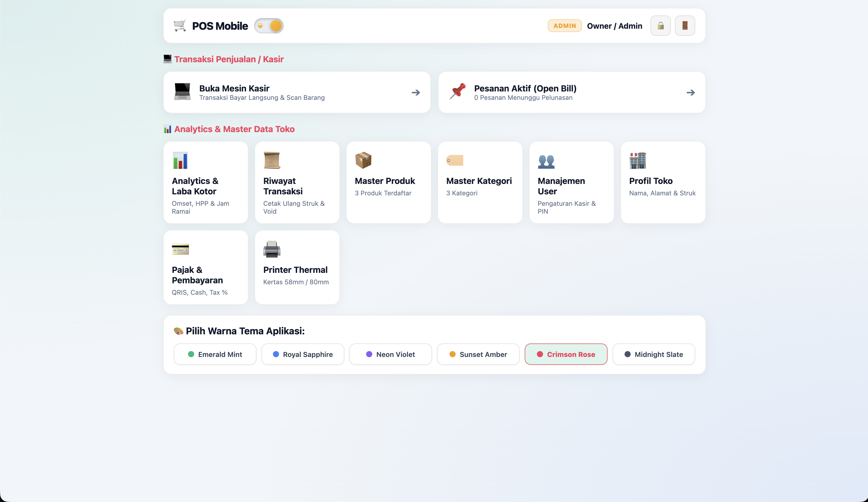Click the laptop icon on Buka Mesin Kasir
This screenshot has height=502, width=868.
coord(182,92)
